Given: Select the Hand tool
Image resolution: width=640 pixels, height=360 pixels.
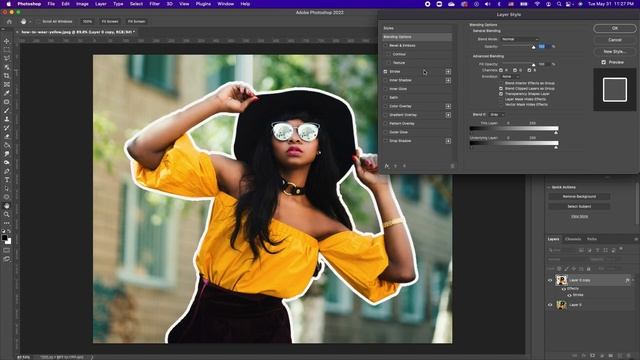Looking at the screenshot, I should [x=7, y=206].
